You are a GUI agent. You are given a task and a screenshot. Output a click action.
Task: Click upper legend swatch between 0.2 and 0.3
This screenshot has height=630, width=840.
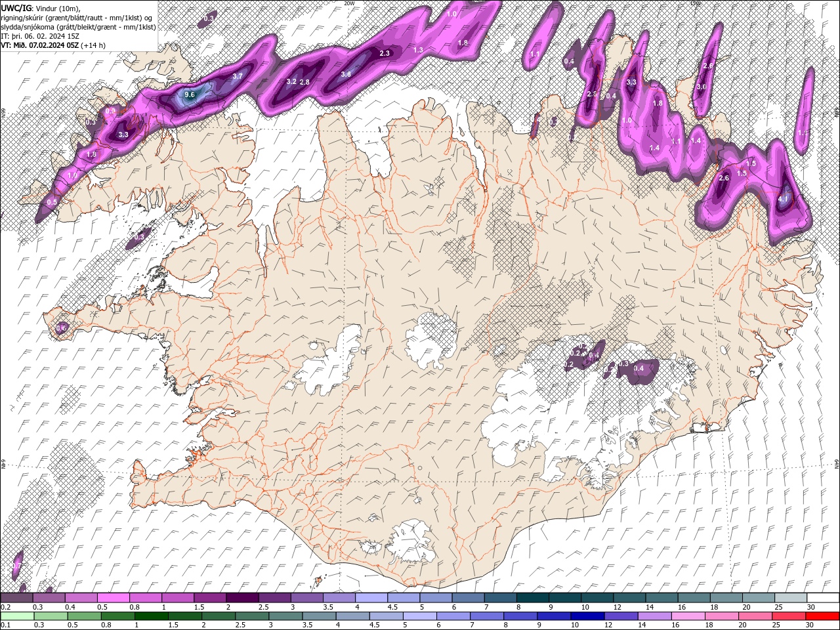point(16,598)
